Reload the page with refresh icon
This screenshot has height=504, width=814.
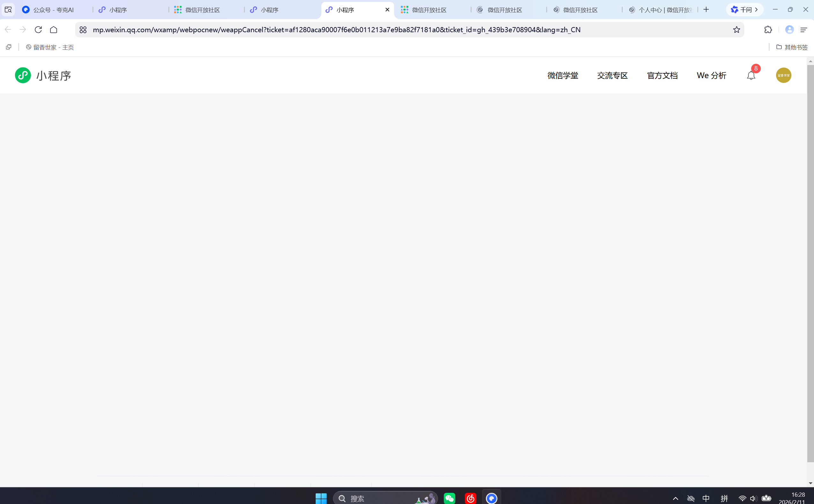(38, 30)
